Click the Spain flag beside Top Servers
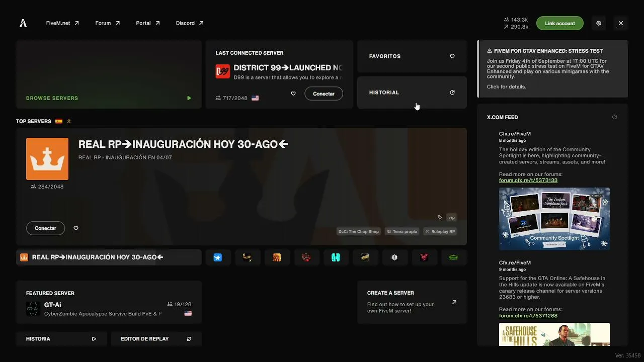The image size is (644, 362). (x=59, y=121)
